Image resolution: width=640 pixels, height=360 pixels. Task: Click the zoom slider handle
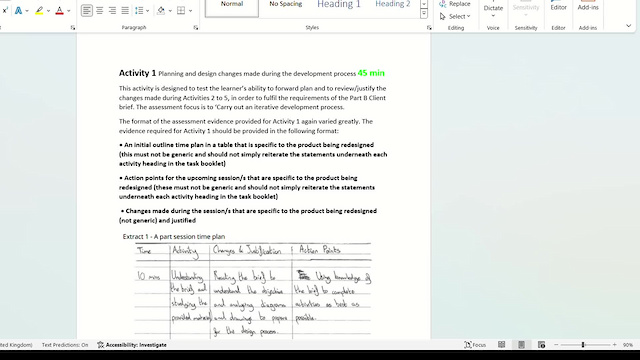tap(583, 345)
